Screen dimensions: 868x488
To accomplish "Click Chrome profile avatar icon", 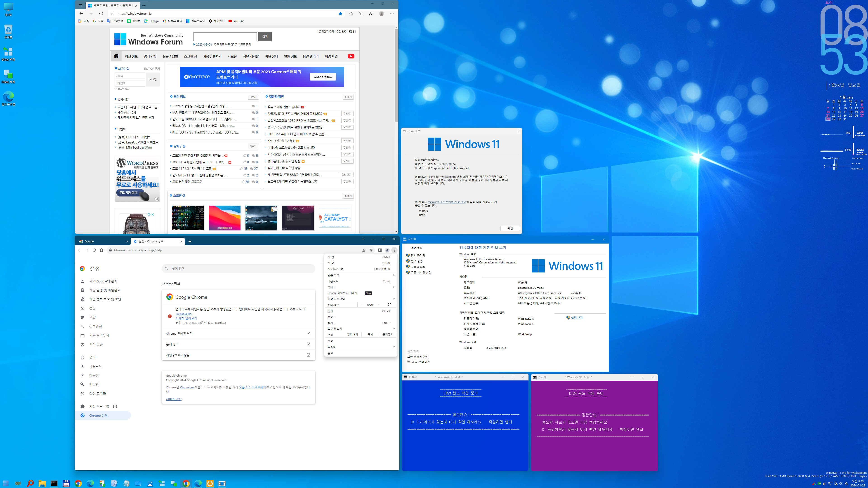I will (x=387, y=250).
